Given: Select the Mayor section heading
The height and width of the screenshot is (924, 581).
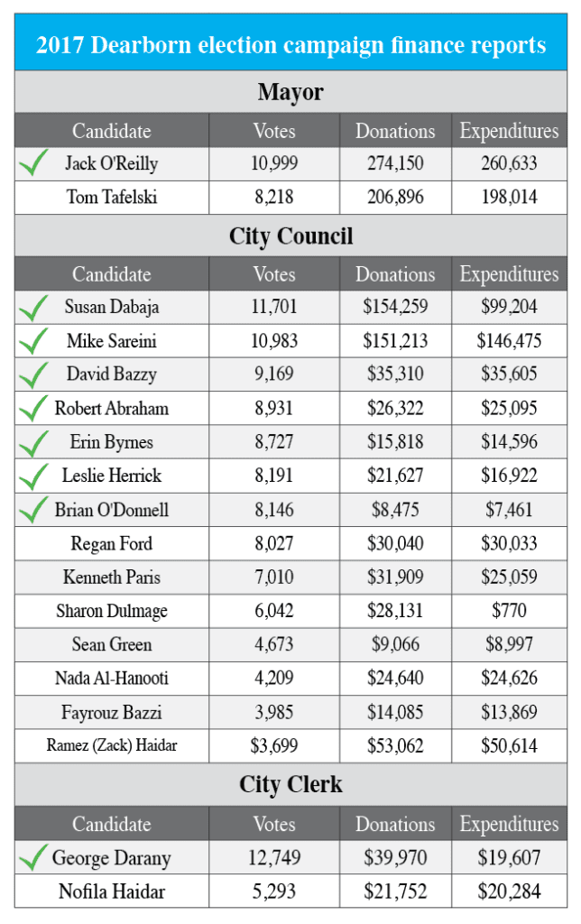Looking at the screenshot, I should click(290, 91).
